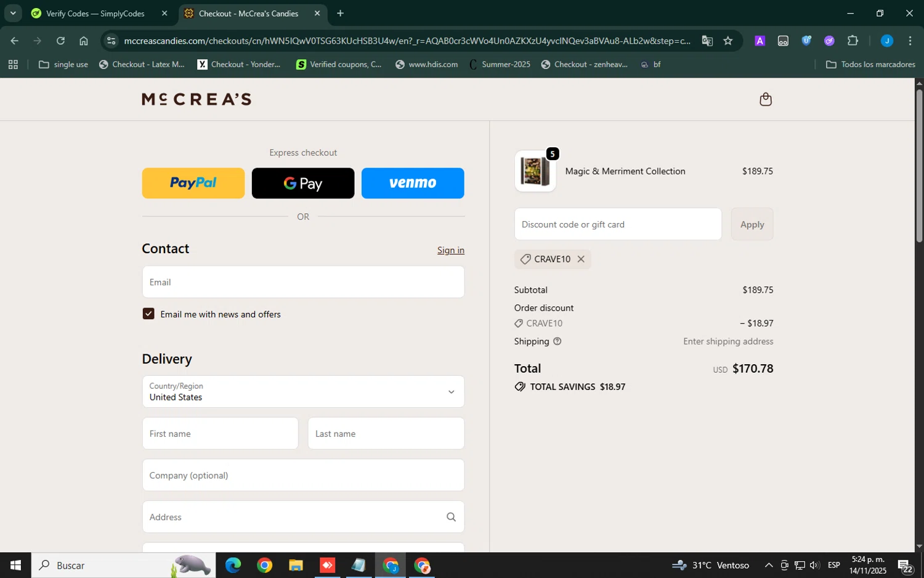924x578 pixels.
Task: Open the Checkout - zenheav... bookmark
Action: [x=585, y=65]
